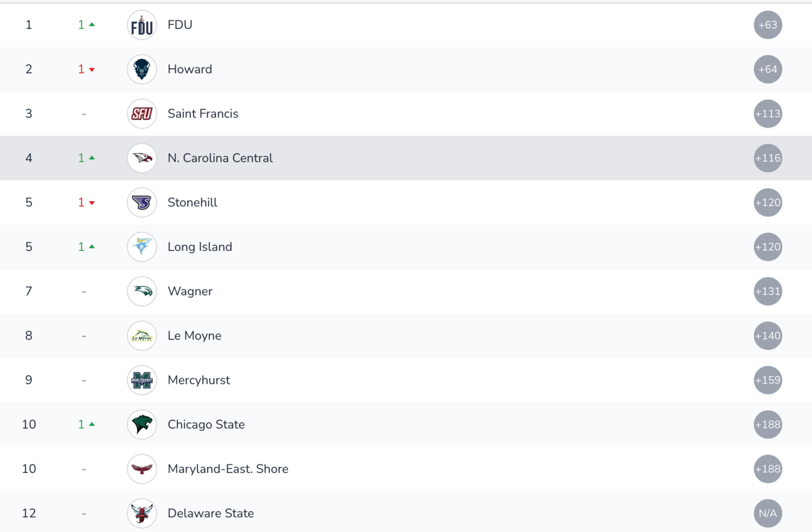Click the Stonehill team logo
The height and width of the screenshot is (532, 812).
pyautogui.click(x=141, y=202)
